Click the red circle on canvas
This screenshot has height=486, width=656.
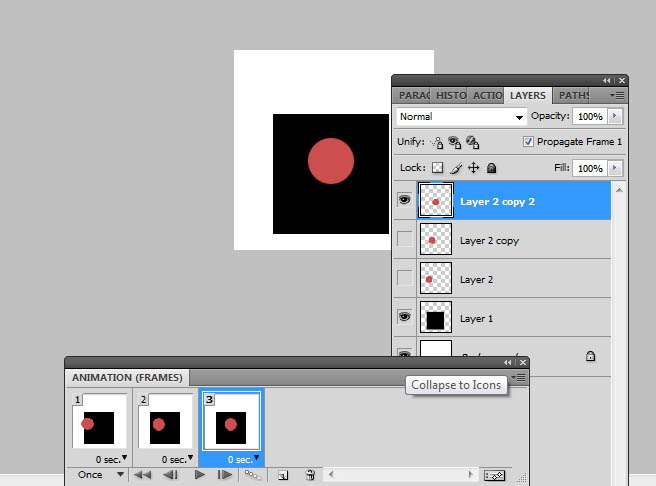click(331, 161)
